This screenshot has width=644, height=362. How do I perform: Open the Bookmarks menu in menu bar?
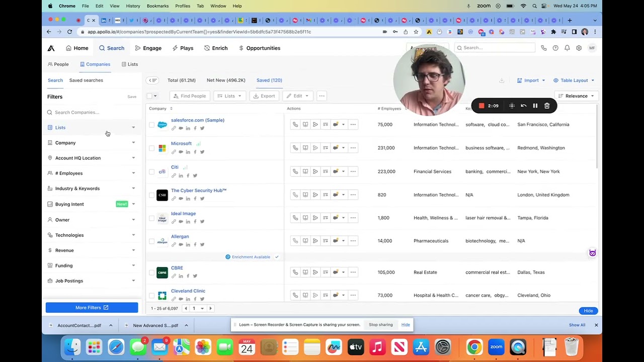click(x=157, y=6)
